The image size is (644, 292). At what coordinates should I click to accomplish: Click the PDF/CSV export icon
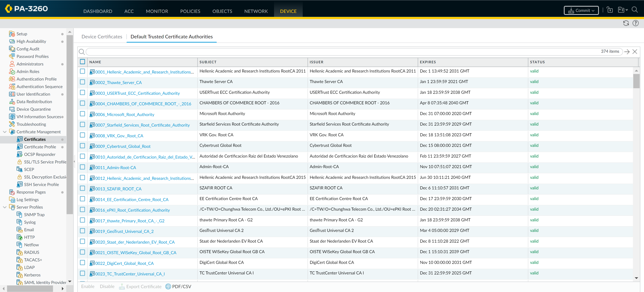(x=168, y=286)
